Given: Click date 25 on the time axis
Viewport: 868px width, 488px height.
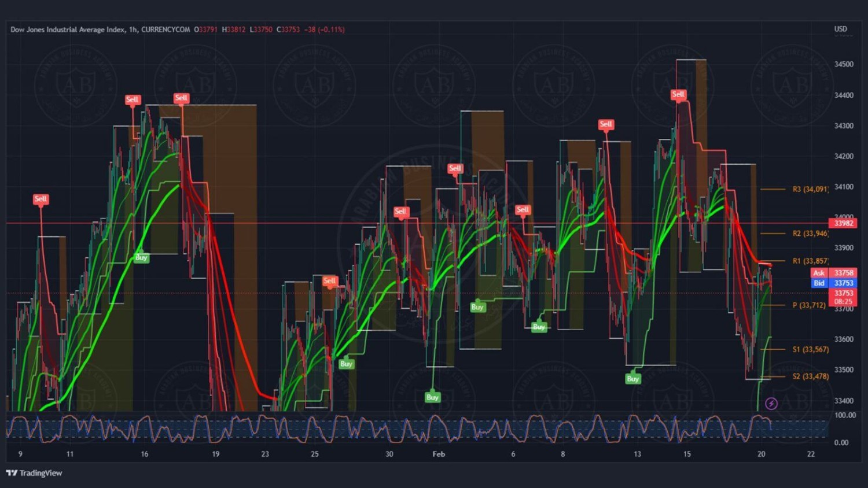Looking at the screenshot, I should tap(315, 454).
